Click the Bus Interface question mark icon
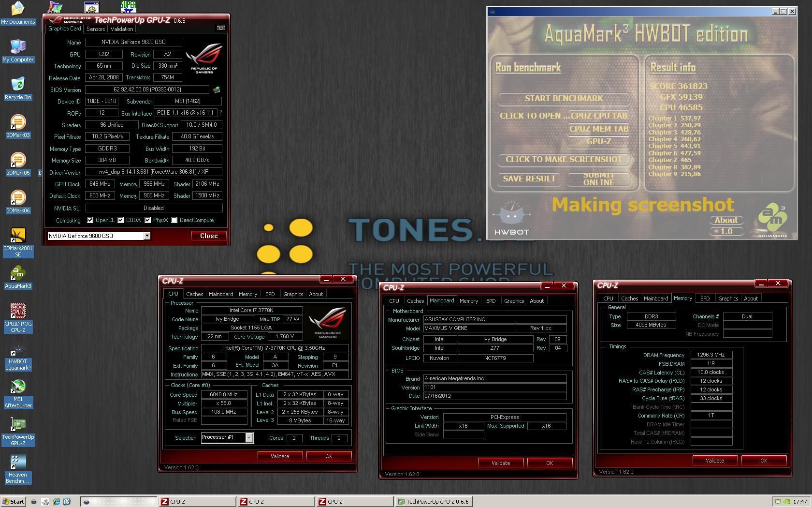The image size is (812, 508). 220,113
